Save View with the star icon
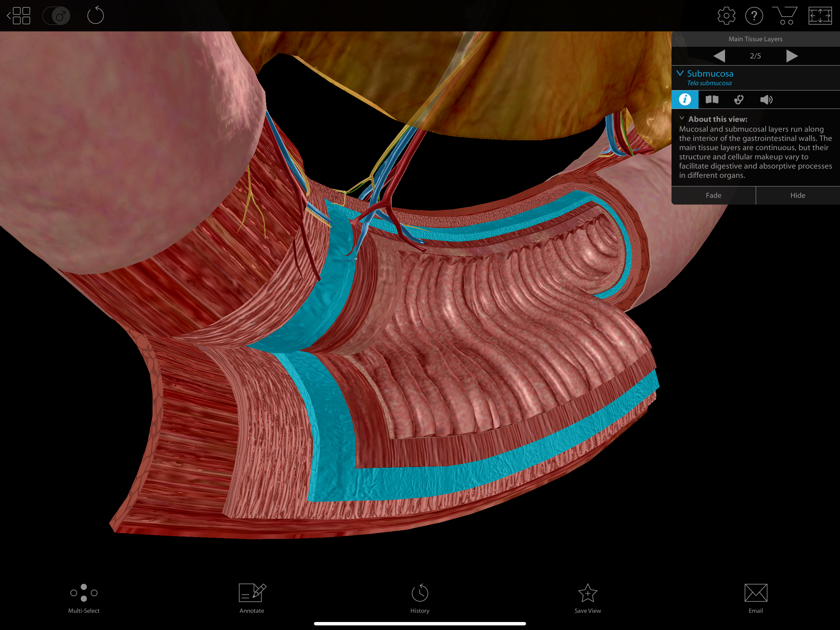Viewport: 840px width, 630px height. coord(588,598)
